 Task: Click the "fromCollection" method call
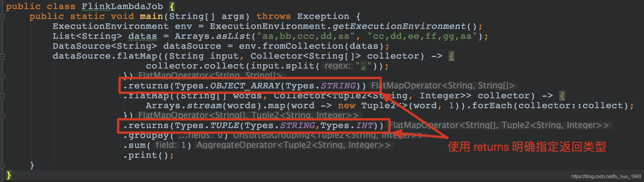pyautogui.click(x=303, y=46)
